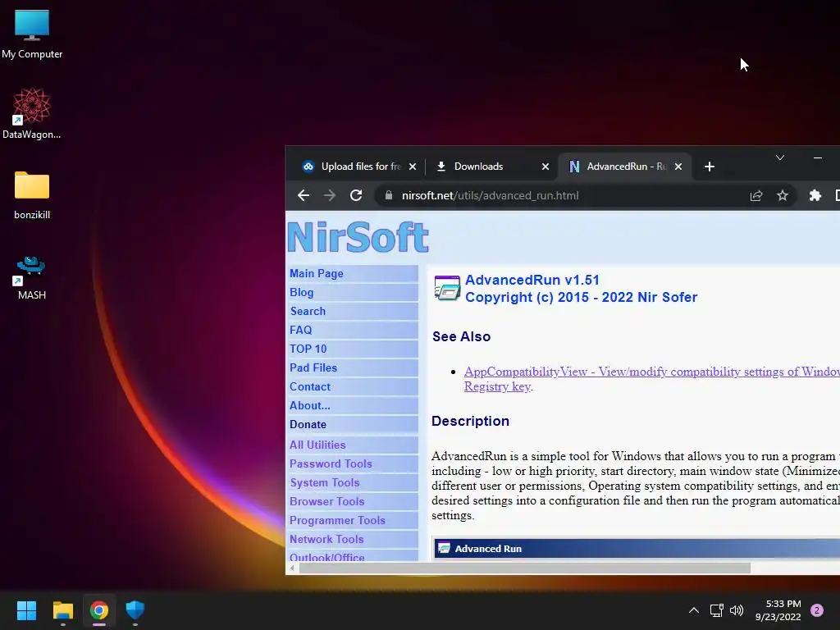Close the Downloads tab
Screen dimensions: 840x630
(x=546, y=167)
